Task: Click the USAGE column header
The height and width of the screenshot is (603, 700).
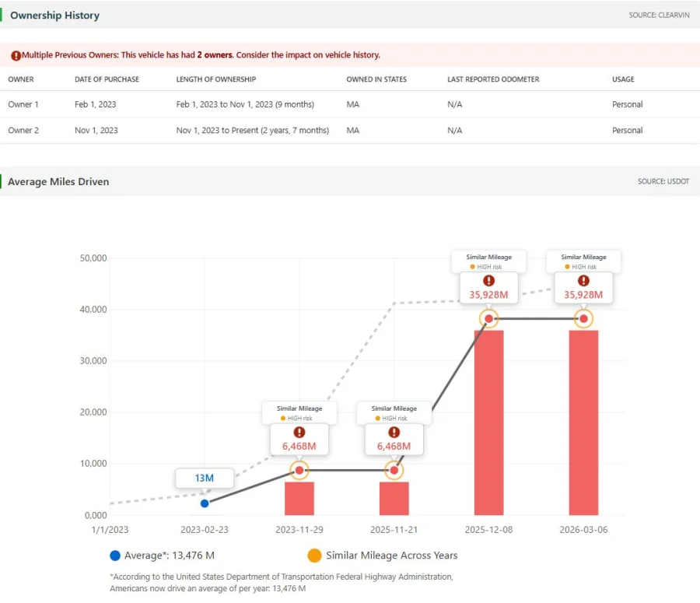Action: click(x=623, y=79)
